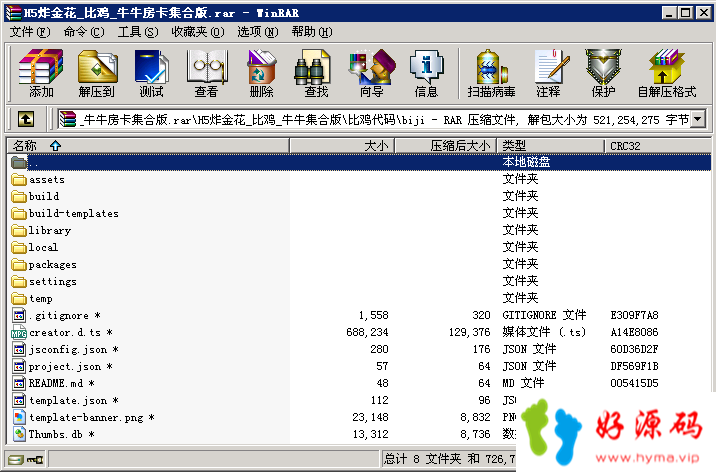Run the Test (测试) archive tool
The image size is (716, 472).
152,73
